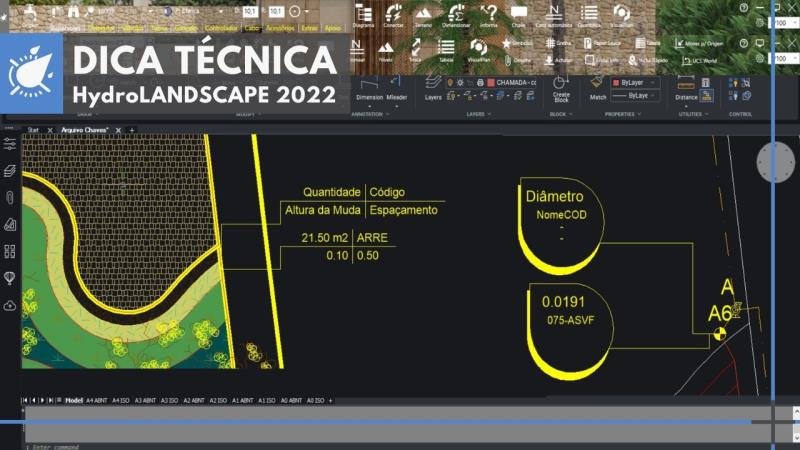The height and width of the screenshot is (450, 800).
Task: Open the A0 ISO layout tab
Action: (x=315, y=401)
